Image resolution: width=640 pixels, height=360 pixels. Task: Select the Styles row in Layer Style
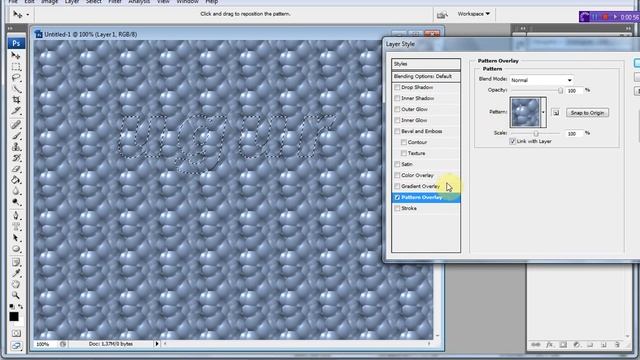(x=426, y=64)
